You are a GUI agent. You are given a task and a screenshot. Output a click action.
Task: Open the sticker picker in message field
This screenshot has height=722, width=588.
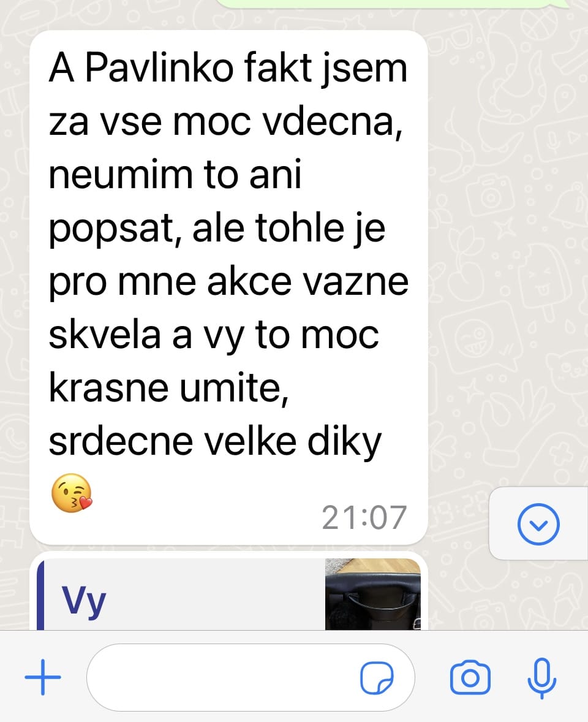[376, 678]
